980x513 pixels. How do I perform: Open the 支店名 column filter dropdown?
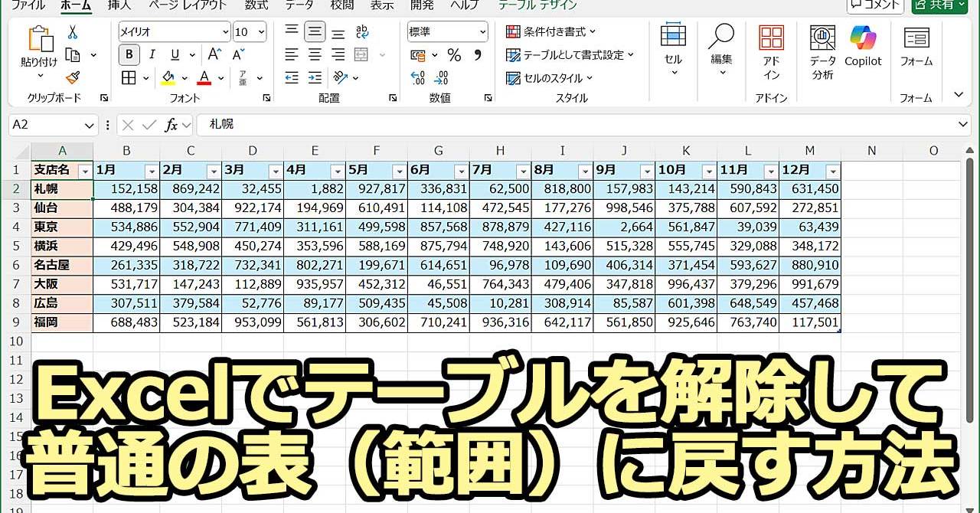pyautogui.click(x=85, y=171)
